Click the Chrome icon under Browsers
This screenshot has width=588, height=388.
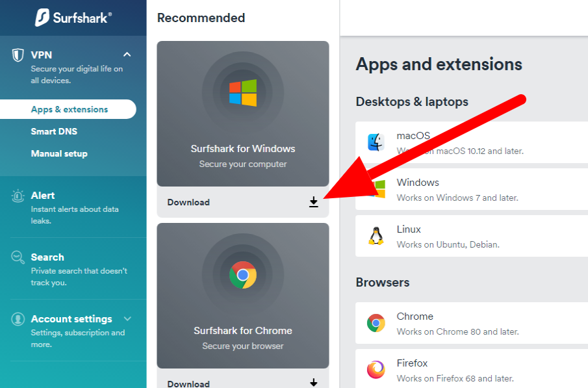click(x=376, y=323)
